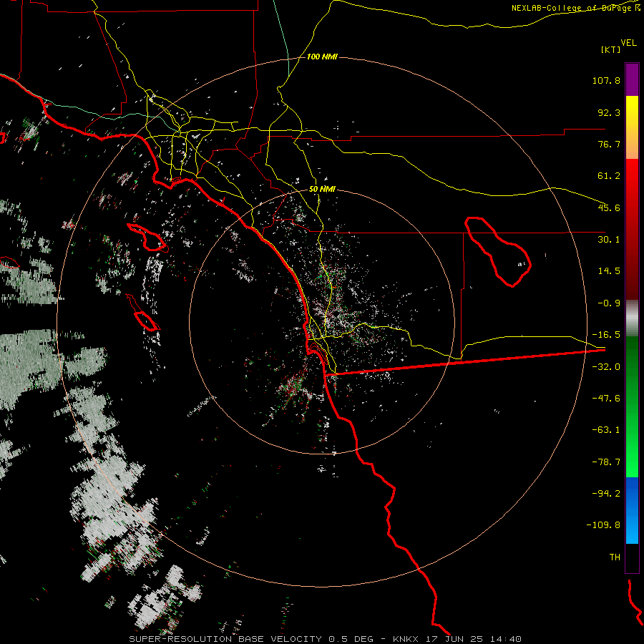Click the 50 NMI range ring label

322,190
